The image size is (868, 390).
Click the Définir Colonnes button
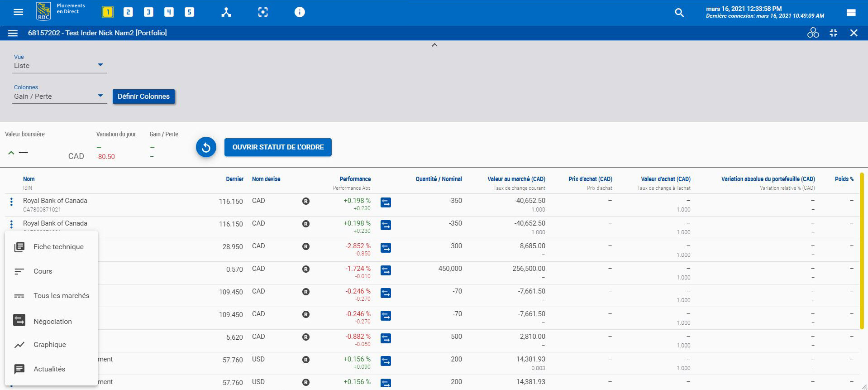coord(143,96)
